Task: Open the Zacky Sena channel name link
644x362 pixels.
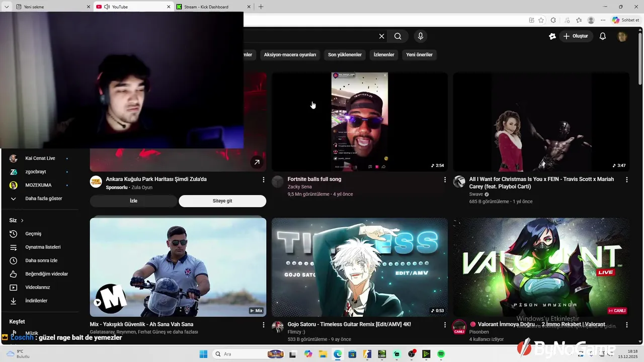Action: click(299, 187)
